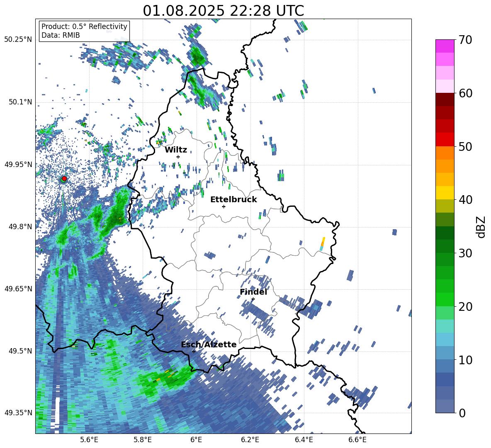Click the 60 dBZ colorbar label
Viewport: 491px width, 448px height.
click(x=465, y=93)
